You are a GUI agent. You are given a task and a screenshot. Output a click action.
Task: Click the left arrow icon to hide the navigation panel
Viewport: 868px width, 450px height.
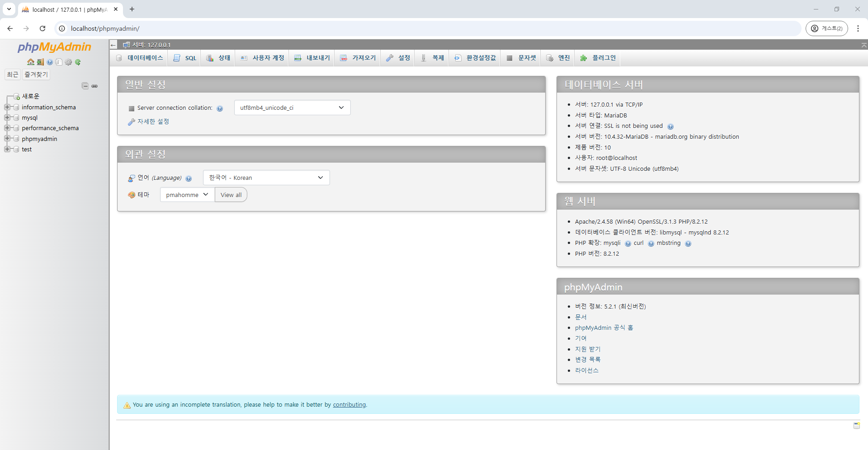(x=113, y=45)
